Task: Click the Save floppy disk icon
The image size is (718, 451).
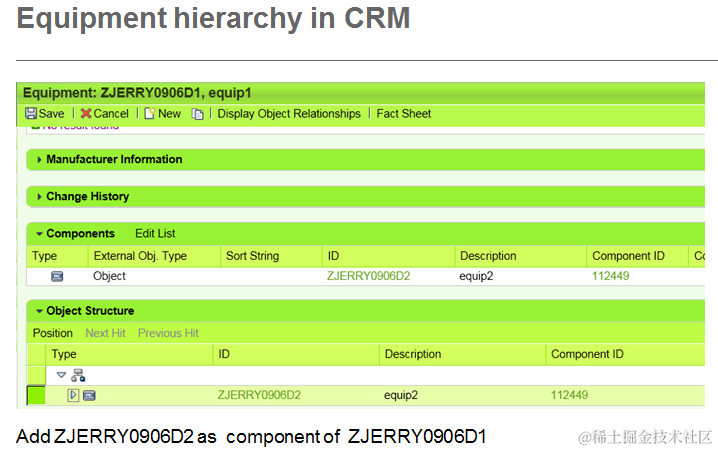Action: tap(31, 114)
